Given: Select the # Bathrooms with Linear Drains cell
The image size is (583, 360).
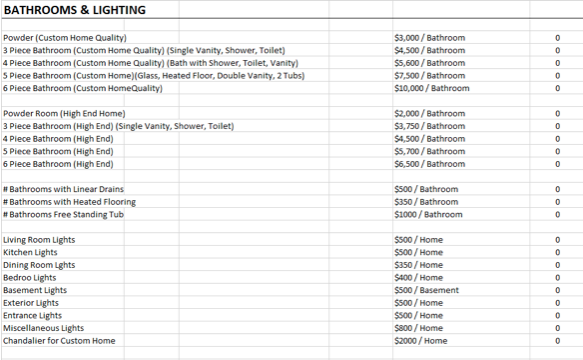Looking at the screenshot, I should tap(63, 189).
